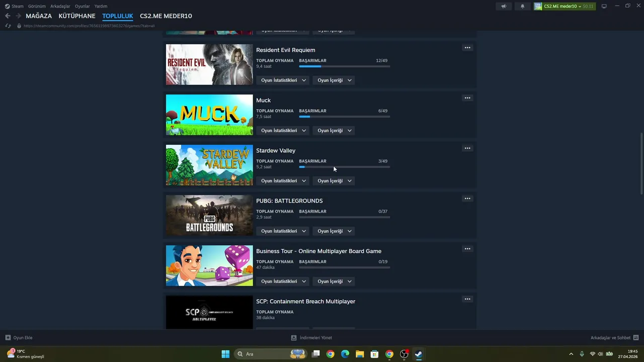Screen dimensions: 644x362
Task: Open Business Tour three-dot options menu
Action: tap(467, 249)
